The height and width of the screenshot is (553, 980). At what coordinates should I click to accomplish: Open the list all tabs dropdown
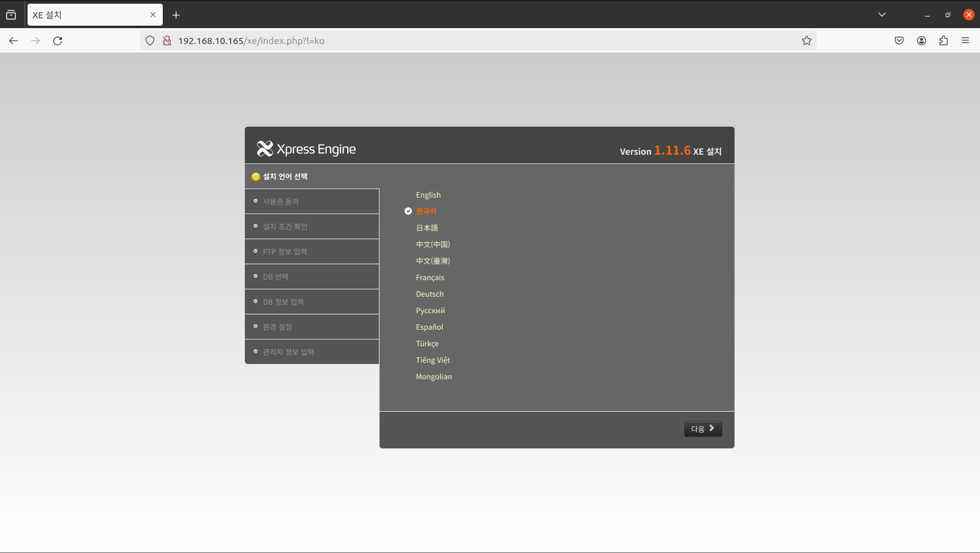coord(882,15)
